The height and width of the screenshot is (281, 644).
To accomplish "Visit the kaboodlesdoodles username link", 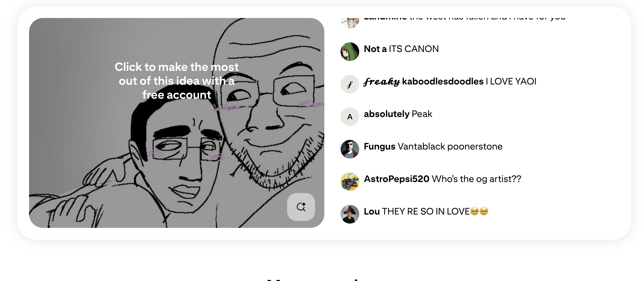I will [423, 81].
